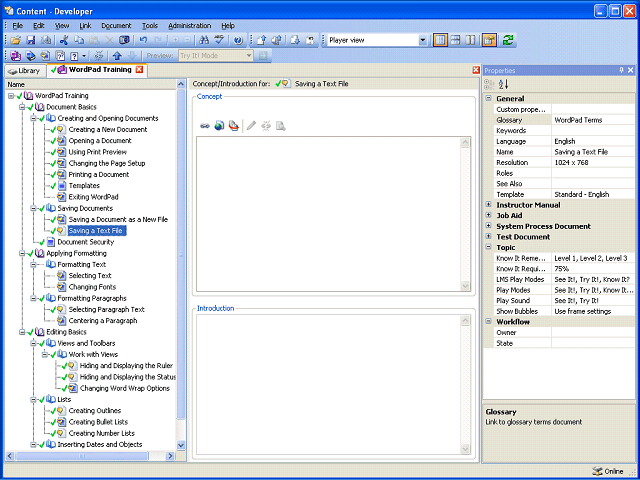The height and width of the screenshot is (480, 640).
Task: Open the Link menu
Action: (x=85, y=25)
